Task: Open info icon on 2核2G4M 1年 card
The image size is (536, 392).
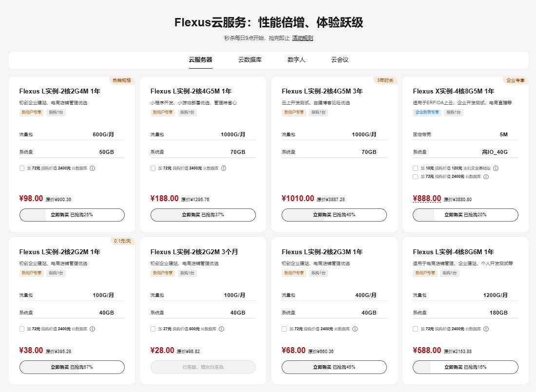Action: 92,168
